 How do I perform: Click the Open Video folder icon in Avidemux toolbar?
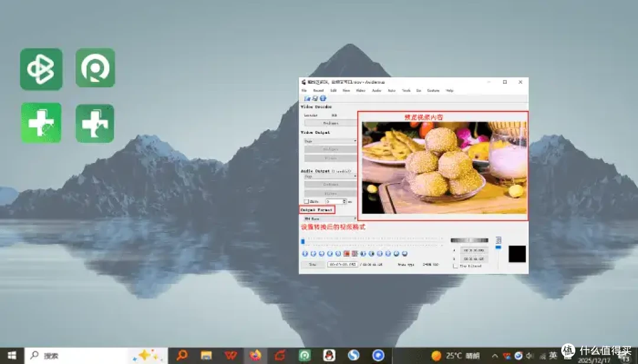tap(307, 99)
